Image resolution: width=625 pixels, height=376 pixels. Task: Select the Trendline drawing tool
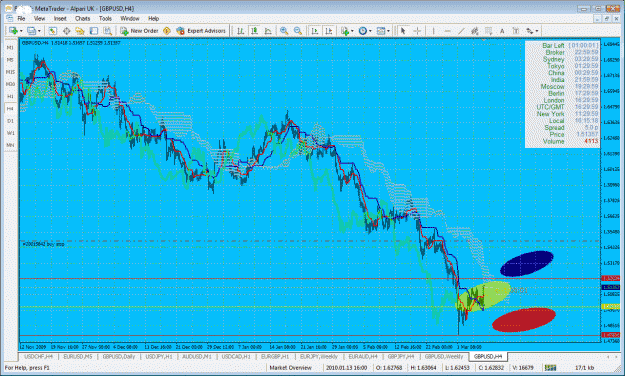point(461,31)
